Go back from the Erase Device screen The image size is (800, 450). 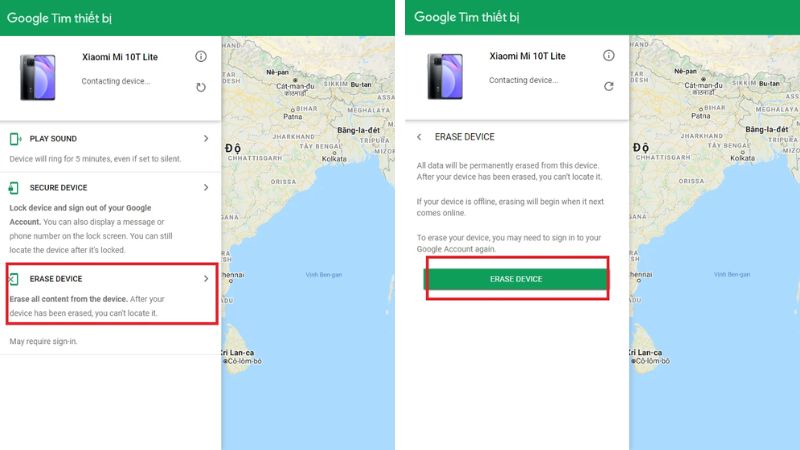419,137
